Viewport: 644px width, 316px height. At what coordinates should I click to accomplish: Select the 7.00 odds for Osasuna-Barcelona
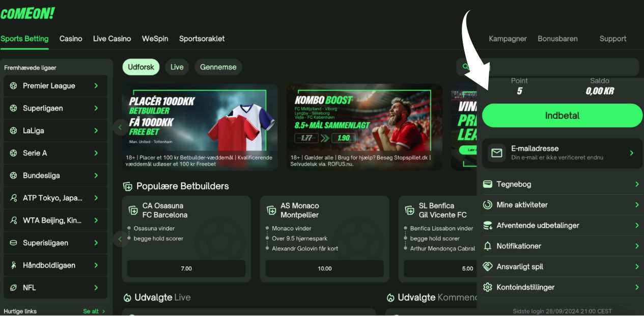186,269
